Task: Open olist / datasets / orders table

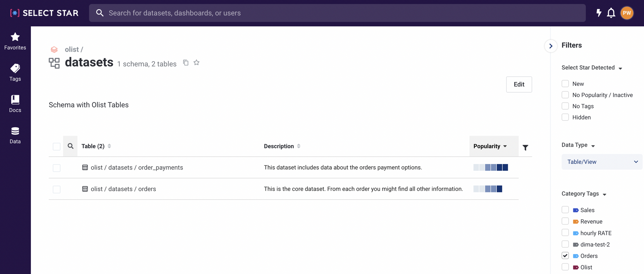Action: [123, 189]
